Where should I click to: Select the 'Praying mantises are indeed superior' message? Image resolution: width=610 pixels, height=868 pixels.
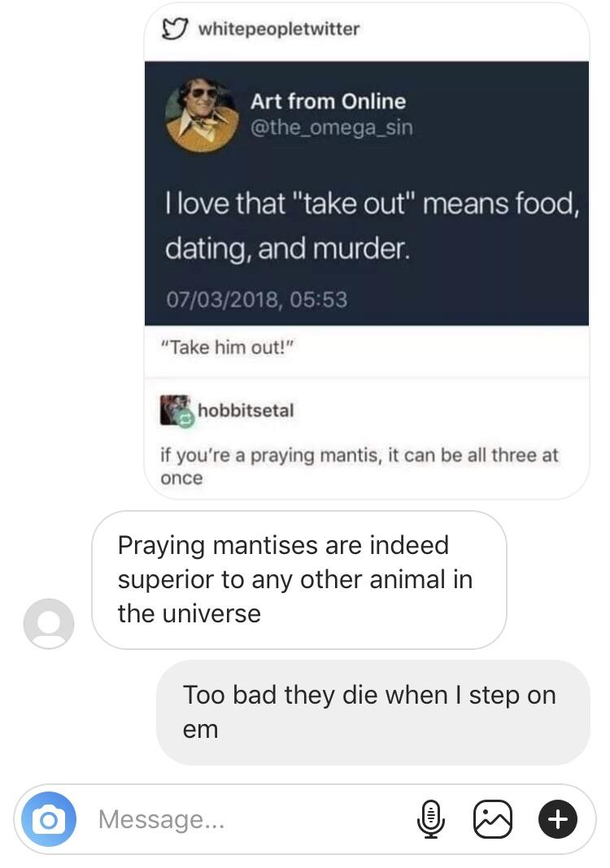click(x=299, y=580)
